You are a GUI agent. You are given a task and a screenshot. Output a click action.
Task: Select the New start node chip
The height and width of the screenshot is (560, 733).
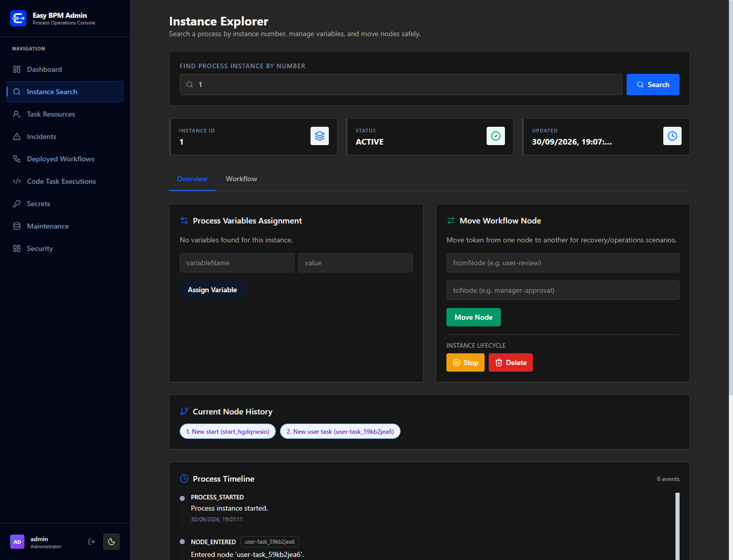[x=228, y=431]
